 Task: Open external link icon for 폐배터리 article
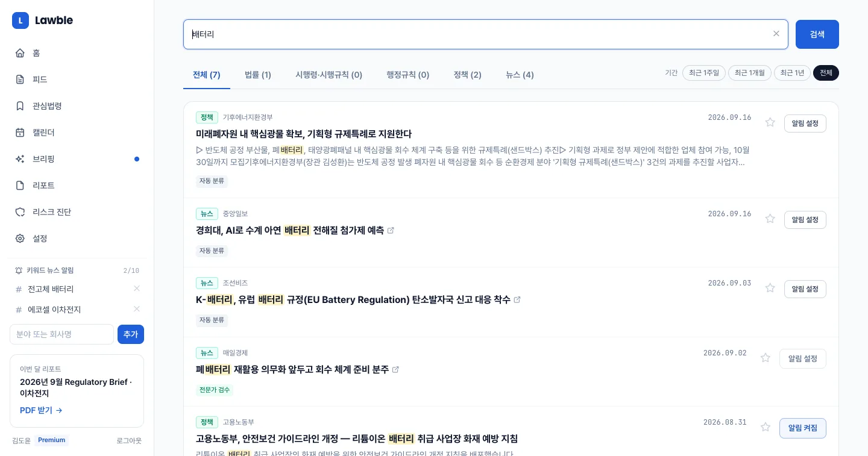(x=395, y=370)
